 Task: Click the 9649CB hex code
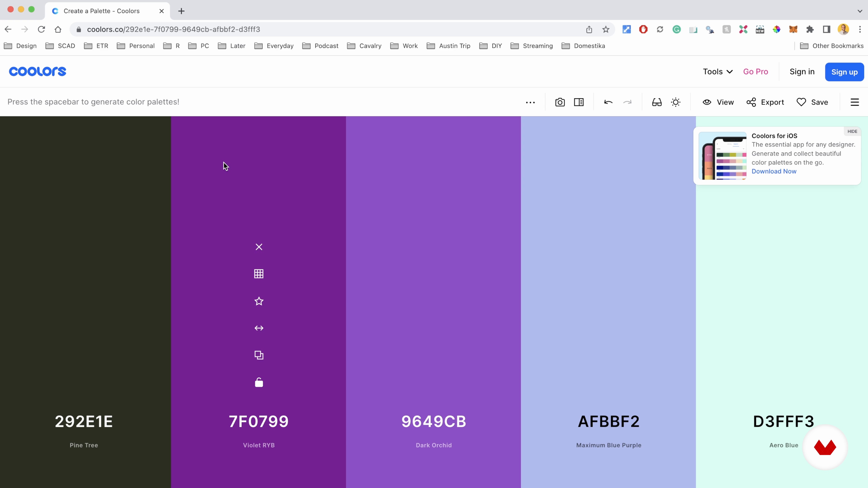coord(434,421)
